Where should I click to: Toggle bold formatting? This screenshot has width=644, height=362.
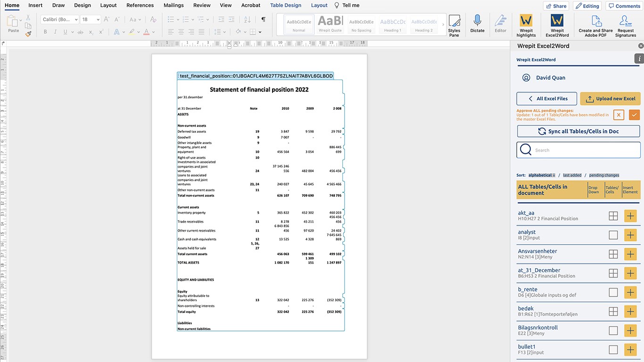pos(45,32)
